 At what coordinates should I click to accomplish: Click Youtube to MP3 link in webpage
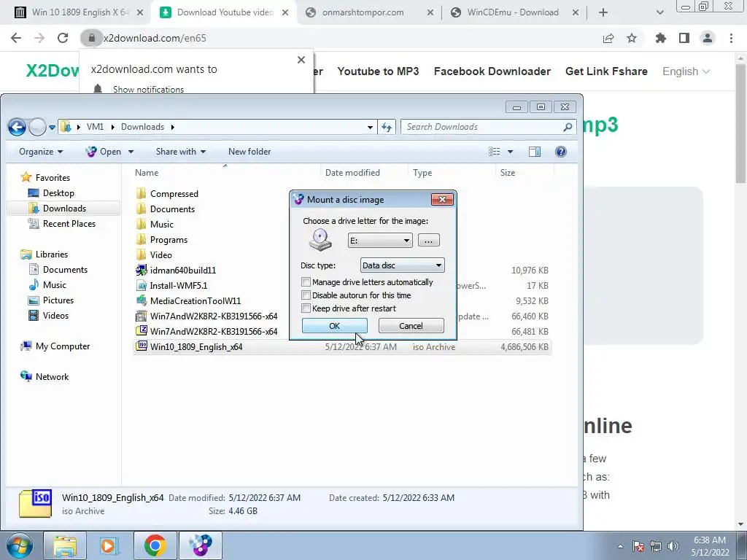(x=379, y=71)
